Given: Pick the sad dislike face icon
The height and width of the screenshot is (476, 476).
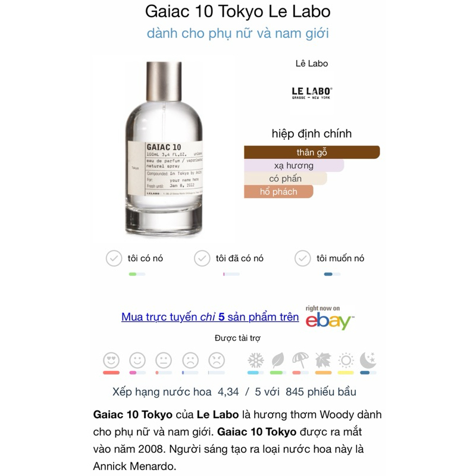Looking at the screenshot, I should pos(190,361).
